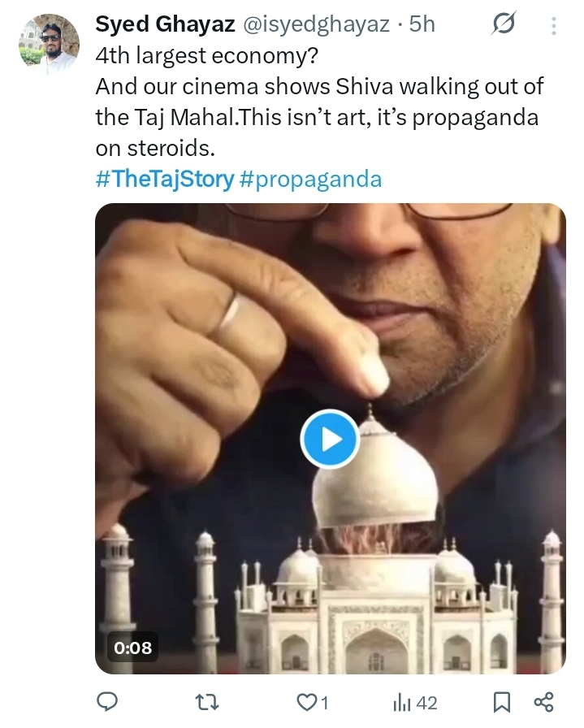Click the 0:08 video duration badge
584x728 pixels.
pos(133,648)
